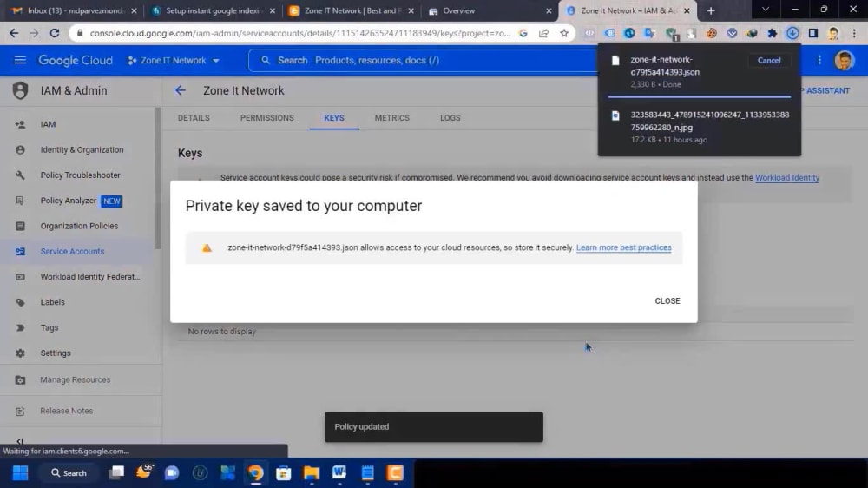Switch to the DETAILS tab
868x488 pixels.
194,118
